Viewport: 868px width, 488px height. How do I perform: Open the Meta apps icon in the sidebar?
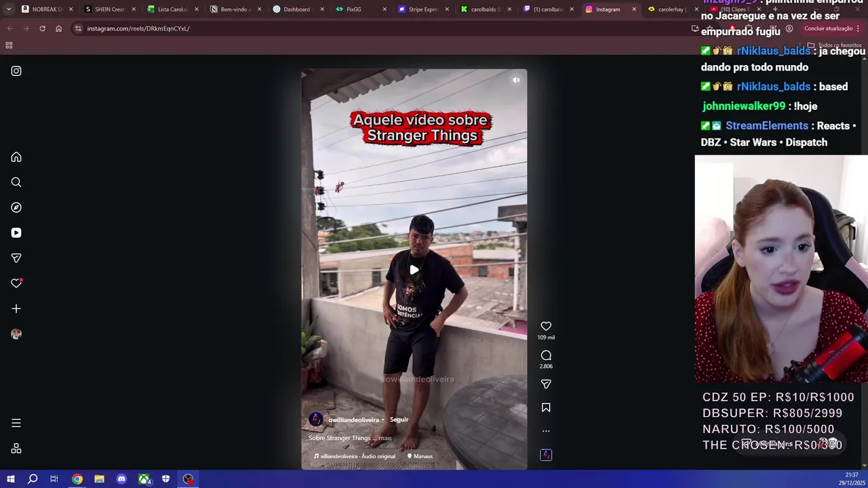(16, 449)
